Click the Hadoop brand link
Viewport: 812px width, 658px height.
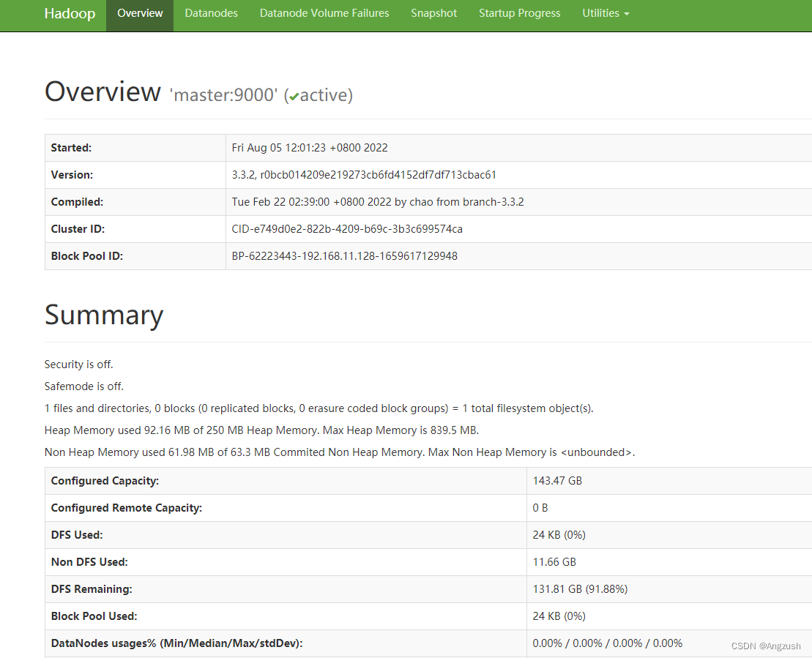pyautogui.click(x=70, y=13)
